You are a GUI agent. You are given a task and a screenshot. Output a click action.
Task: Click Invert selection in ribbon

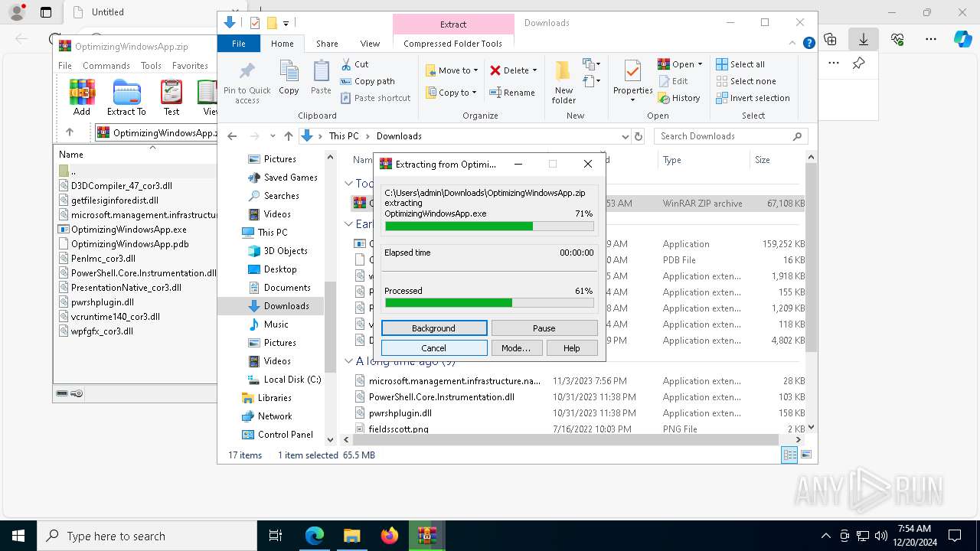pyautogui.click(x=753, y=98)
